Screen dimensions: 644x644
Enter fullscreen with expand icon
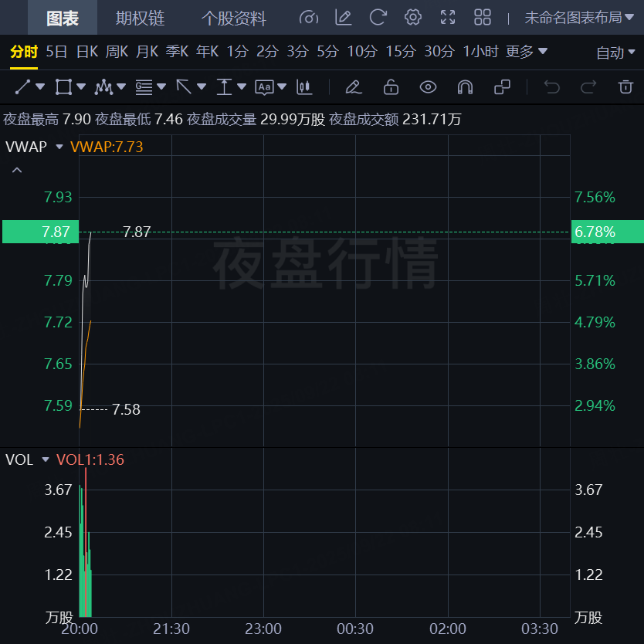pos(448,18)
